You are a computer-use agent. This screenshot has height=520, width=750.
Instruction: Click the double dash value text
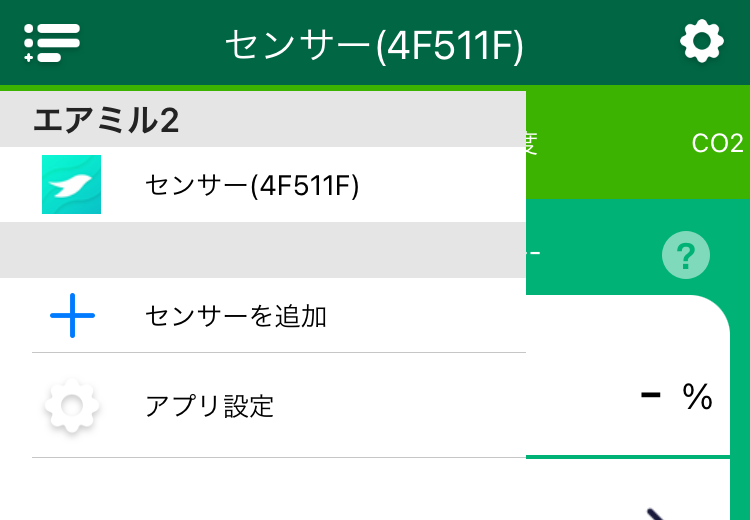click(534, 254)
